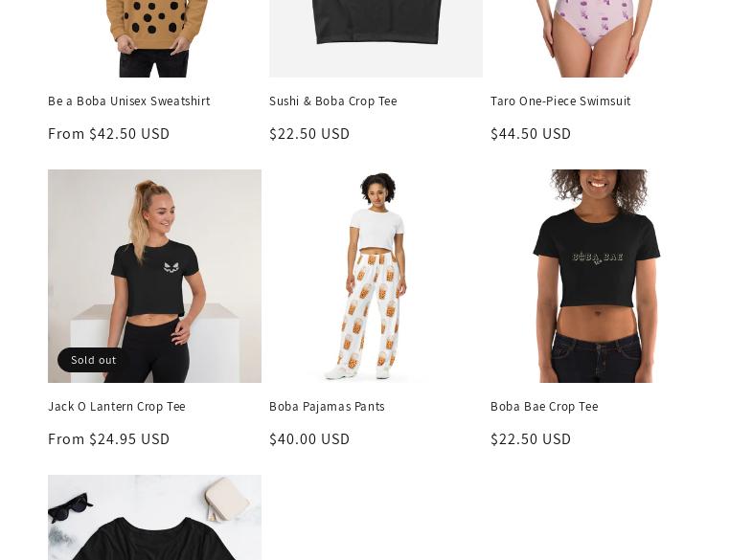Screen dimensions: 752x560
Task: Click the bottom black shirt with sunglasses image
Action: tap(154, 517)
